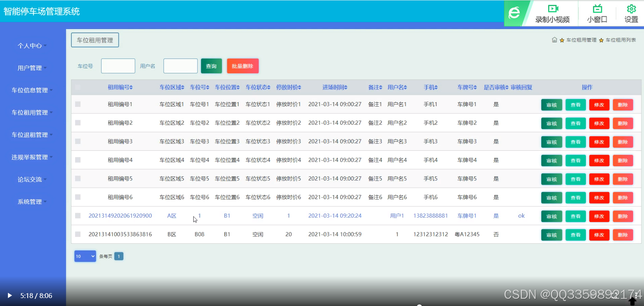Viewport: 644px width, 306px height.
Task: Sort table by 进场时间 column
Action: 335,87
